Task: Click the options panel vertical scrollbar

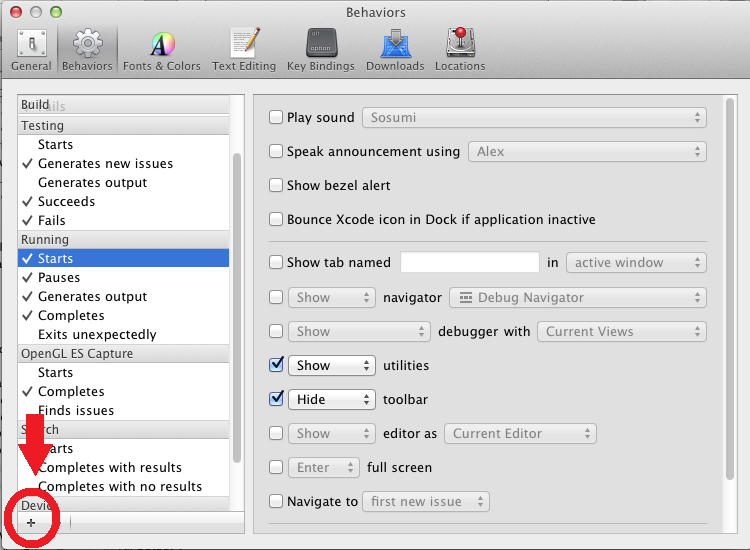Action: pyautogui.click(x=729, y=289)
